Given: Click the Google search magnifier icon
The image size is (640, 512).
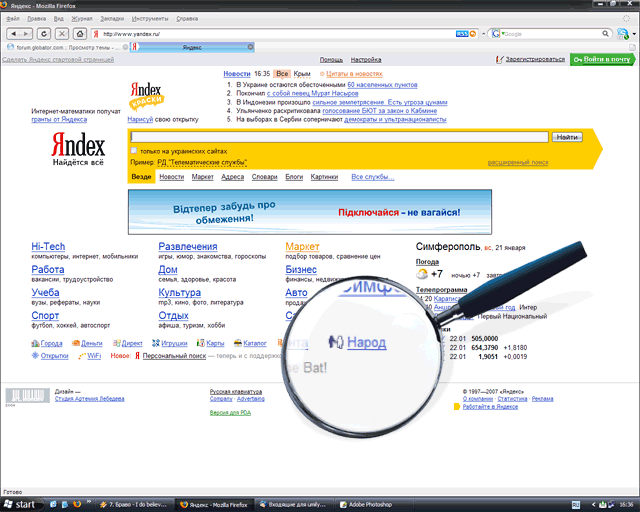Looking at the screenshot, I should tap(606, 33).
